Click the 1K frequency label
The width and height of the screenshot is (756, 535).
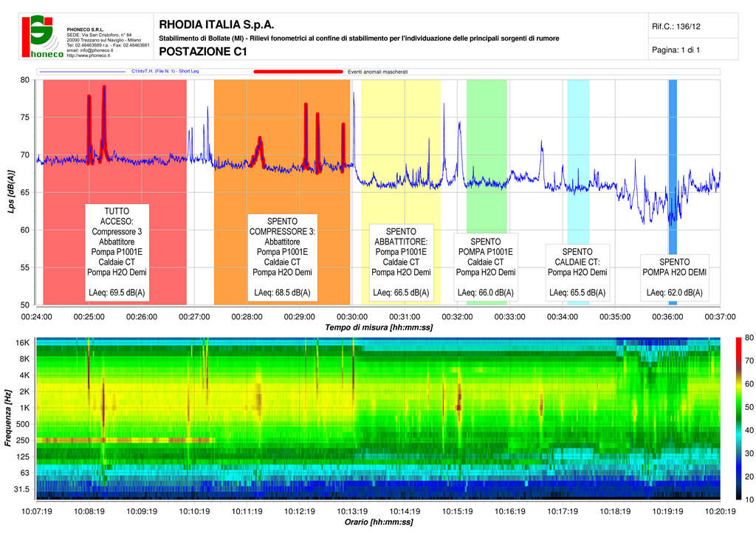click(24, 408)
